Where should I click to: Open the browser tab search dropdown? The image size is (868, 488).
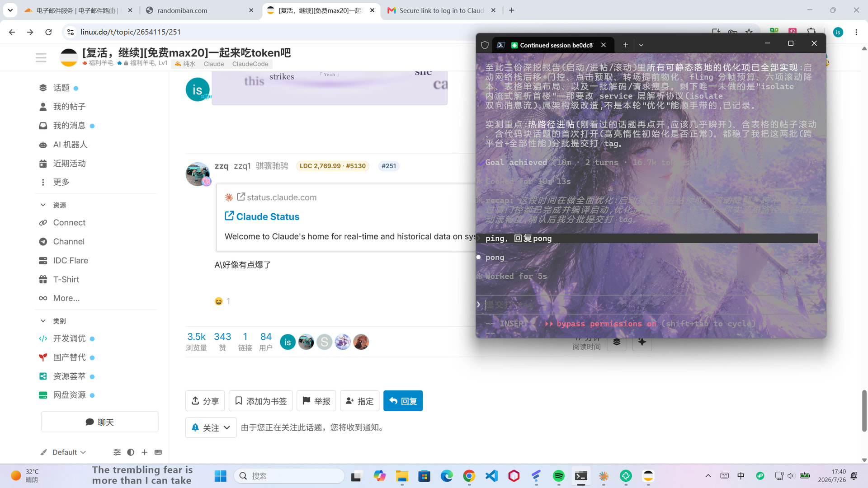10,10
